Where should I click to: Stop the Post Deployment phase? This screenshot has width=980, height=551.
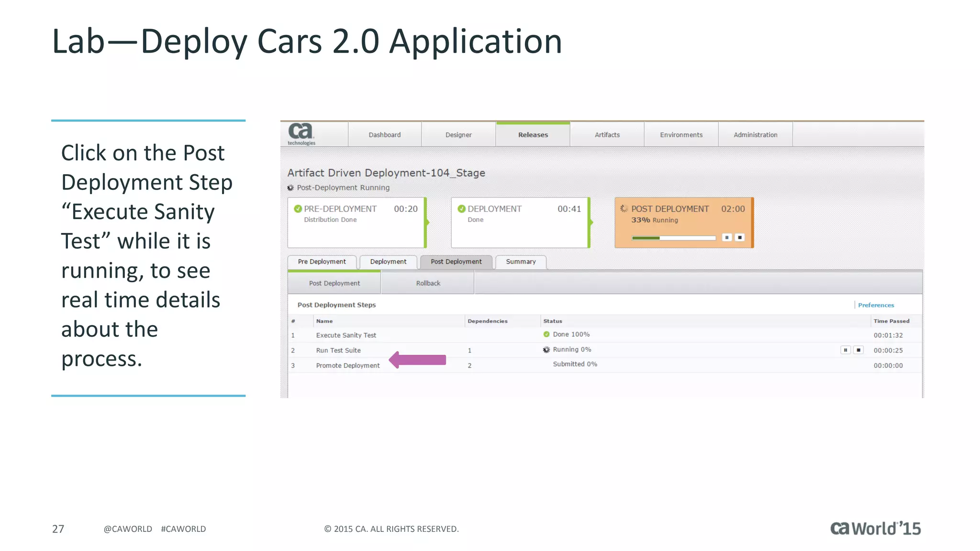point(740,237)
